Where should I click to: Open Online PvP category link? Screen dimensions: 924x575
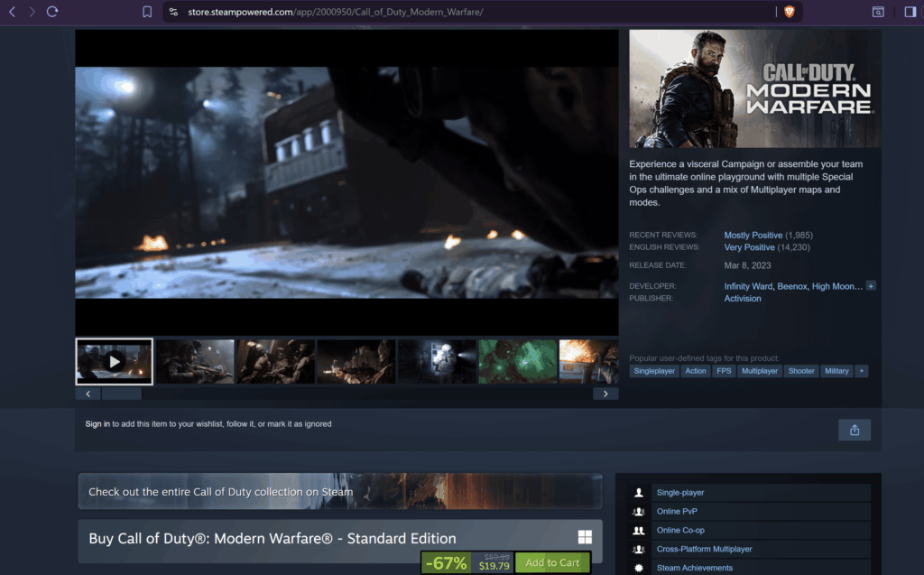click(677, 511)
